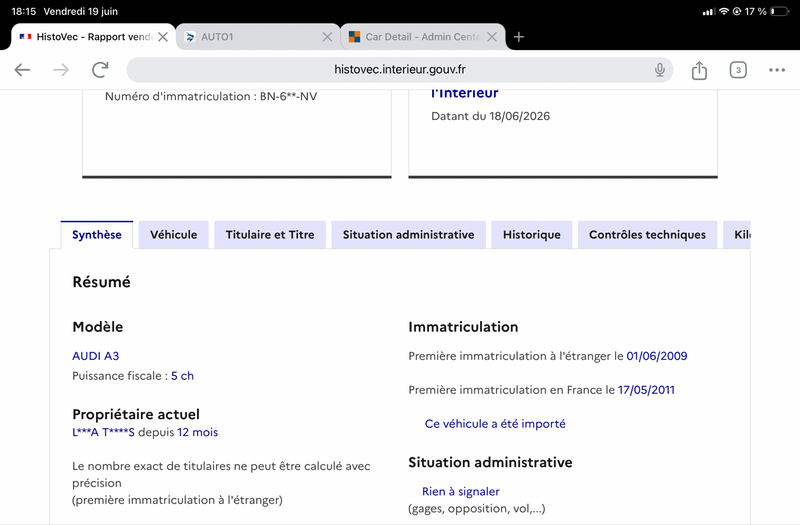
Task: Click the Résumé heading
Action: (102, 282)
